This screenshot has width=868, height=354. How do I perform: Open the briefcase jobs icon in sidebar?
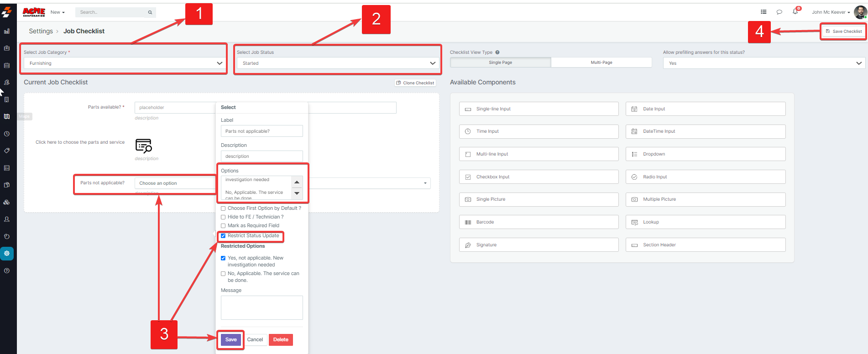7,48
